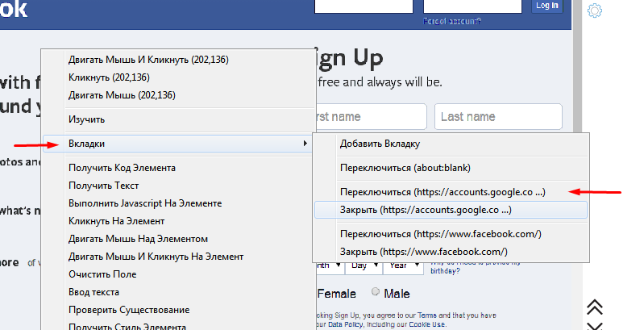644x330 pixels.
Task: Open the Year birthday dropdown
Action: [399, 265]
